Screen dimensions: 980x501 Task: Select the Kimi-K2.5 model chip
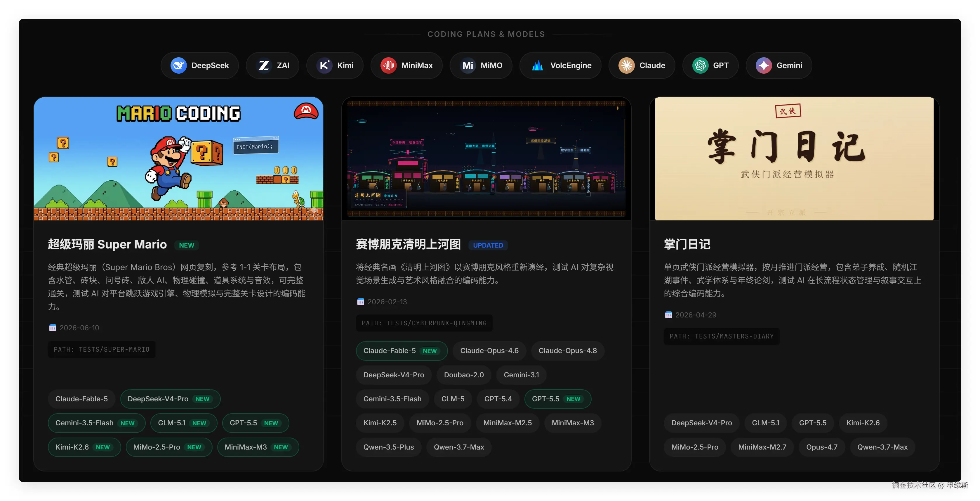click(x=380, y=423)
